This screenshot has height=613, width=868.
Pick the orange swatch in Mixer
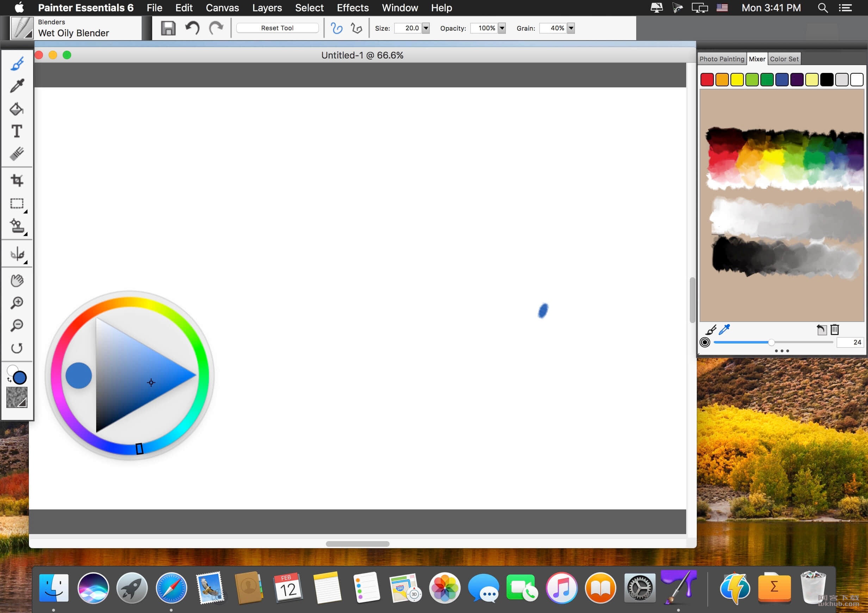pyautogui.click(x=722, y=80)
